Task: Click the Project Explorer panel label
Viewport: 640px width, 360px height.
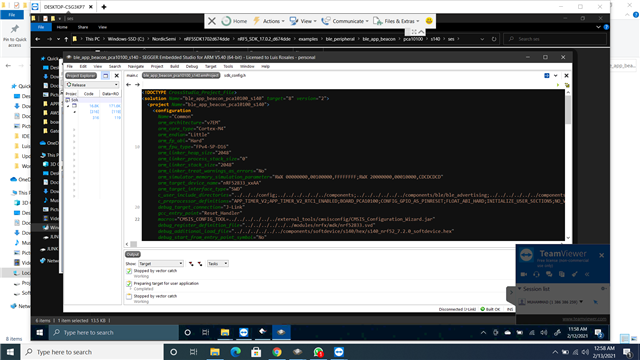Action: click(81, 76)
